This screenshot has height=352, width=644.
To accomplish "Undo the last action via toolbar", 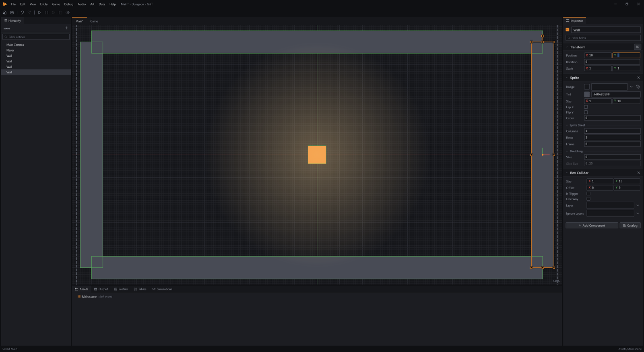I will point(22,12).
